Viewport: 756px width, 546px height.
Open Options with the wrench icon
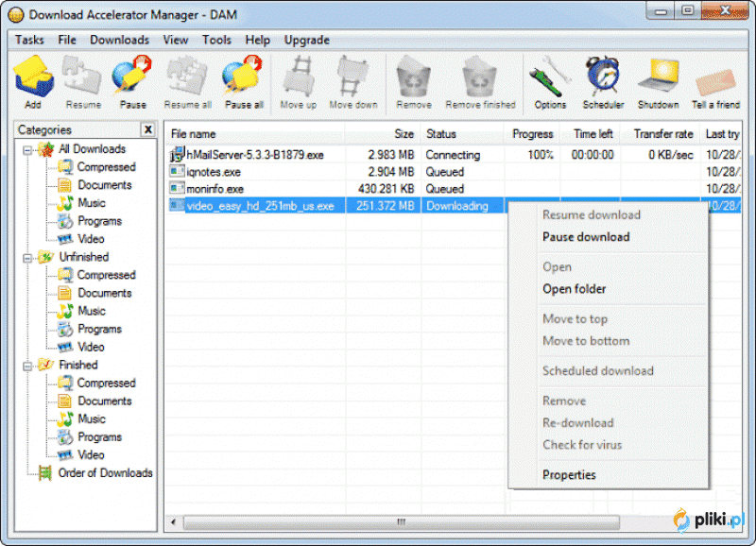[550, 82]
